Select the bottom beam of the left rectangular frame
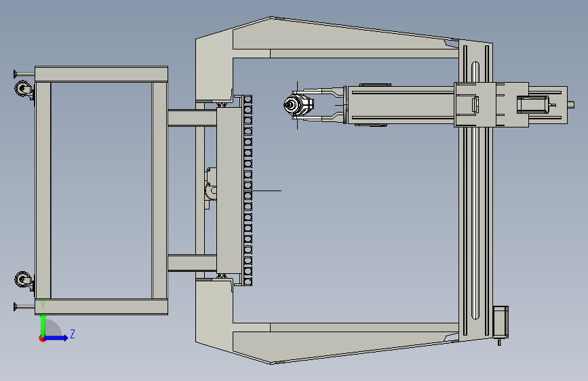Screen dimensions: 588x381 (x=101, y=306)
